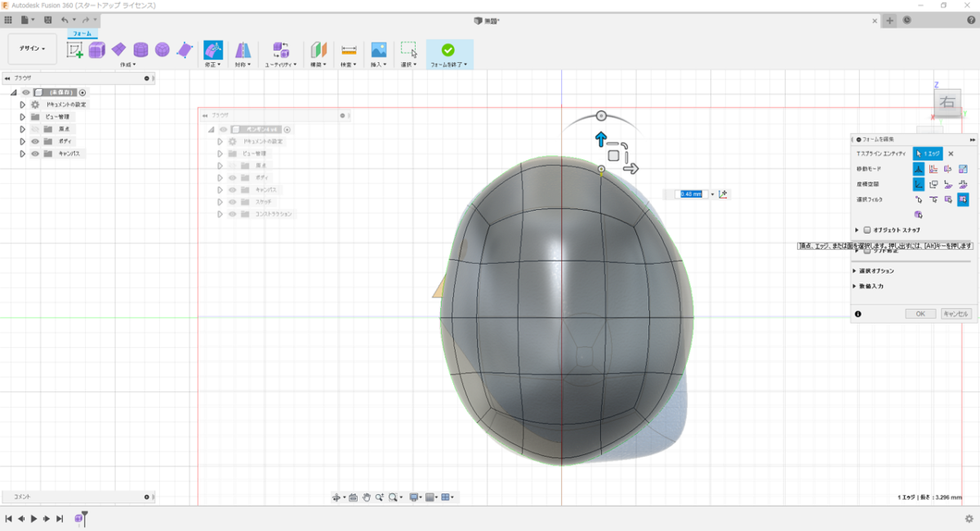Open the 修正 dropdown menu

(x=213, y=64)
